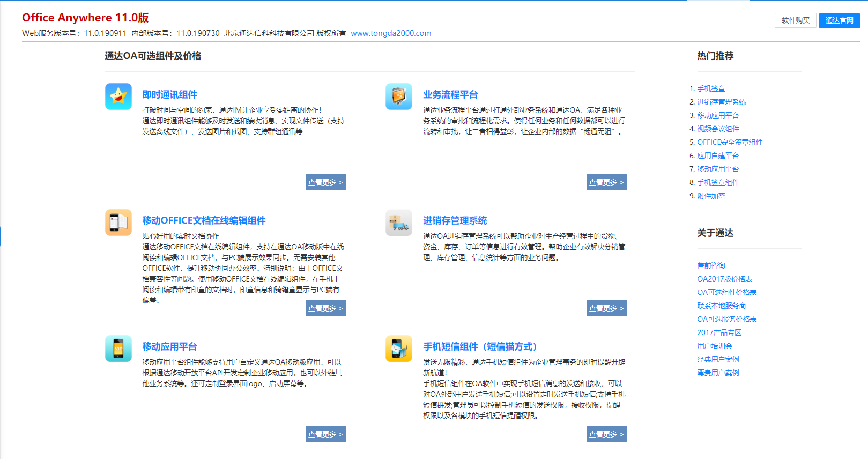Viewport: 868px width, 459px height.
Task: Click hot list item 3. 移动应用平台
Action: [718, 115]
